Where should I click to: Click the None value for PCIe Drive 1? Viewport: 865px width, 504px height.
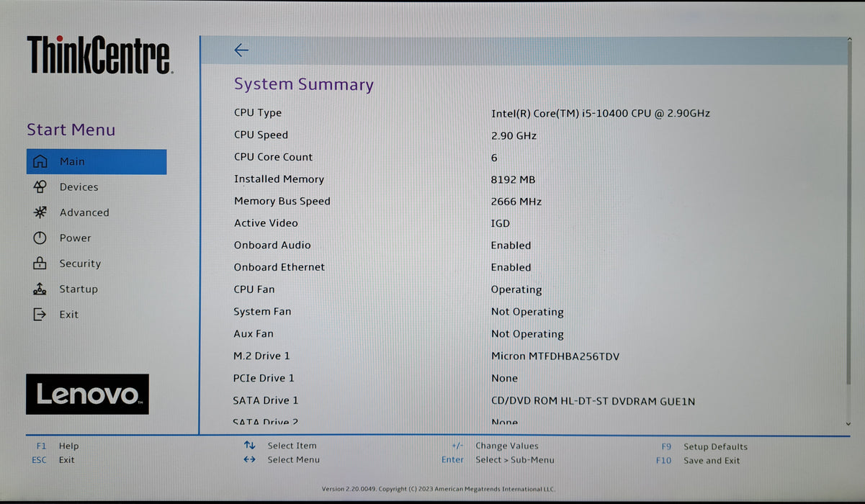(x=504, y=379)
